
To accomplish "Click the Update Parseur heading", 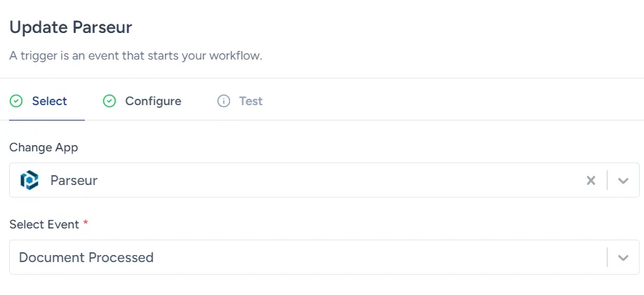I will click(x=70, y=28).
